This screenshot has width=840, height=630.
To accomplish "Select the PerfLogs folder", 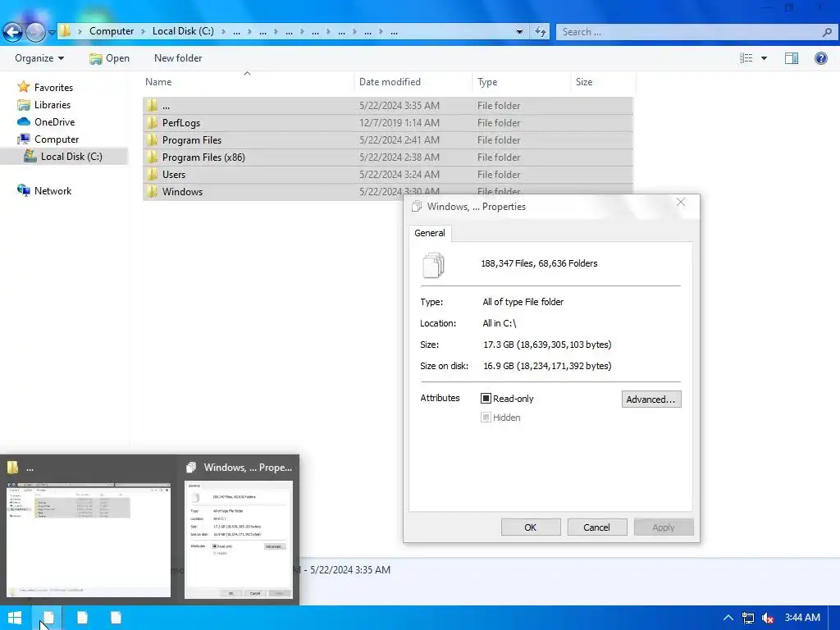I will (388, 123).
